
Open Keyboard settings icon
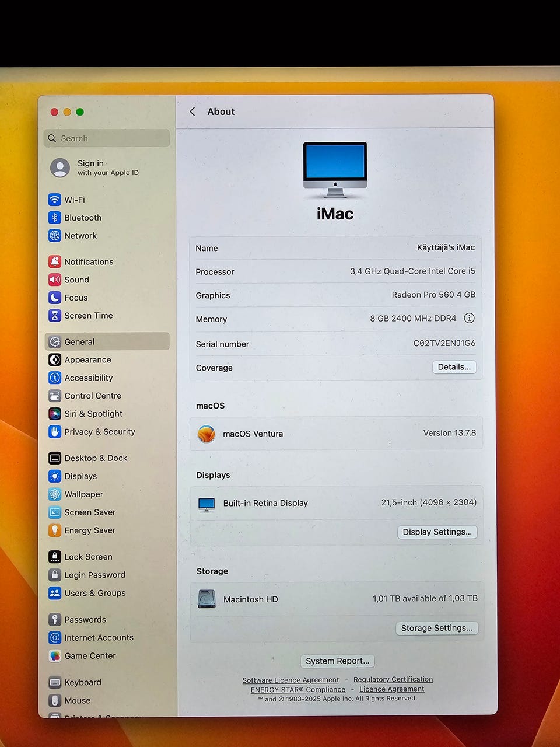point(55,682)
